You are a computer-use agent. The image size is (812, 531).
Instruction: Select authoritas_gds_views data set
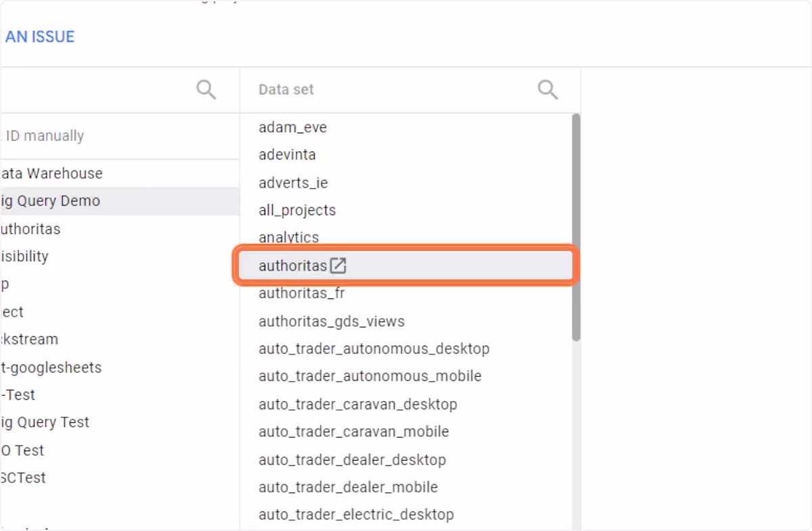point(332,321)
